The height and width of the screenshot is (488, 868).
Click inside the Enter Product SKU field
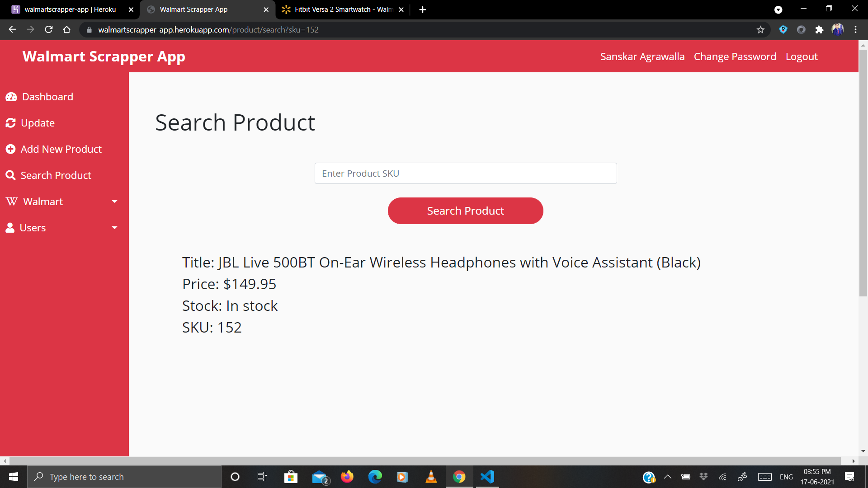pos(465,173)
